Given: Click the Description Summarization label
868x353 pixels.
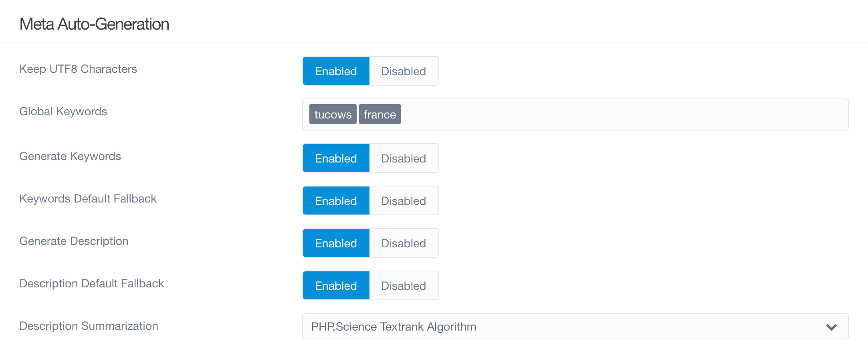Looking at the screenshot, I should click(89, 326).
